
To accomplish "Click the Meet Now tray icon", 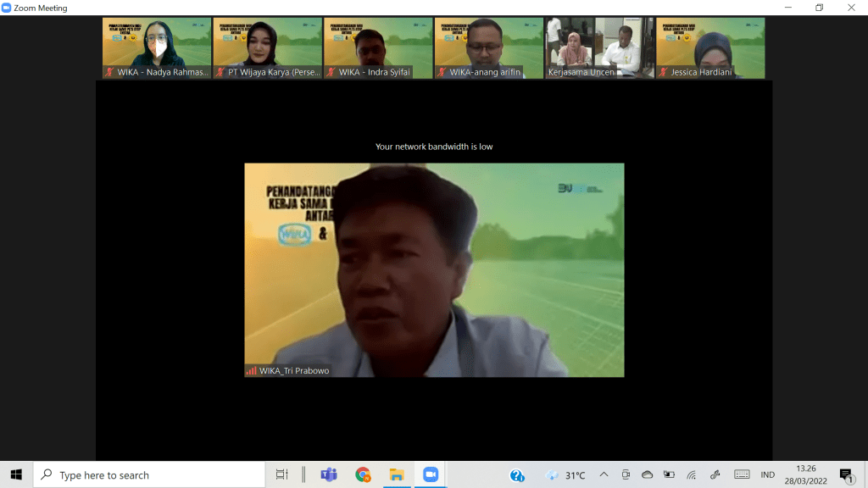I will click(626, 474).
